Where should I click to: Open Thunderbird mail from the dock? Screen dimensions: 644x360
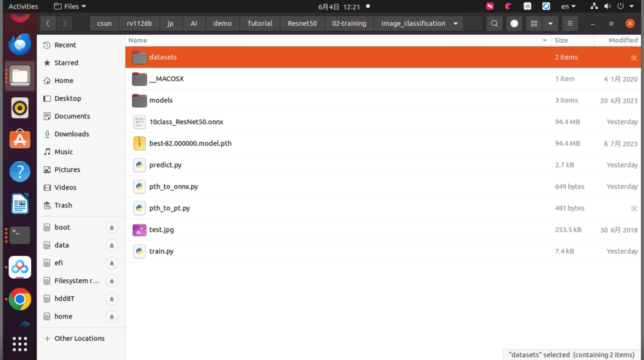point(20,44)
